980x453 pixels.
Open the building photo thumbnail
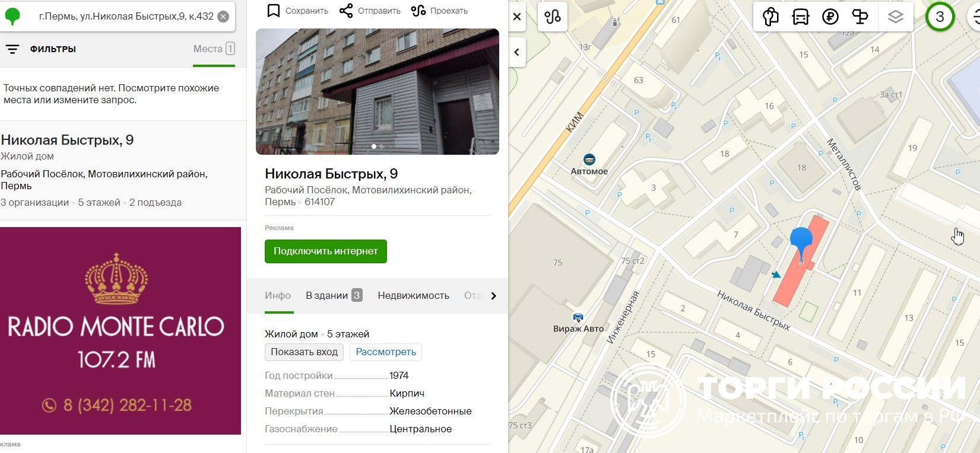[377, 92]
